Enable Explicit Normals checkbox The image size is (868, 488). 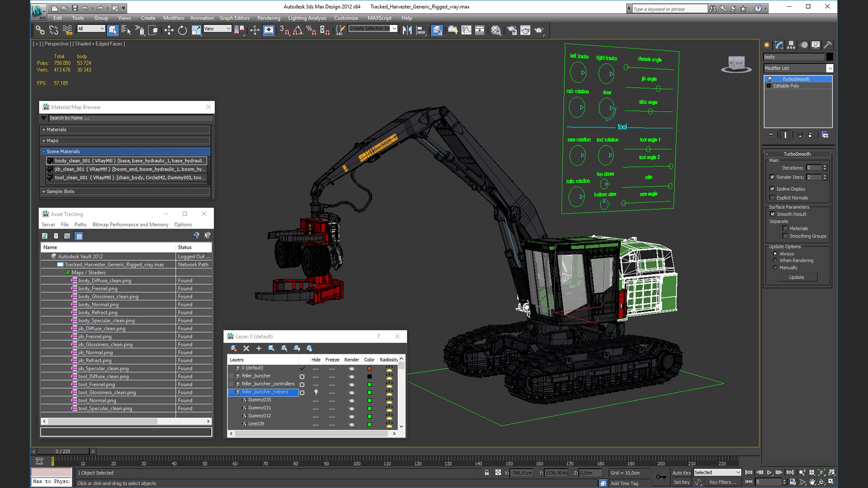(772, 197)
